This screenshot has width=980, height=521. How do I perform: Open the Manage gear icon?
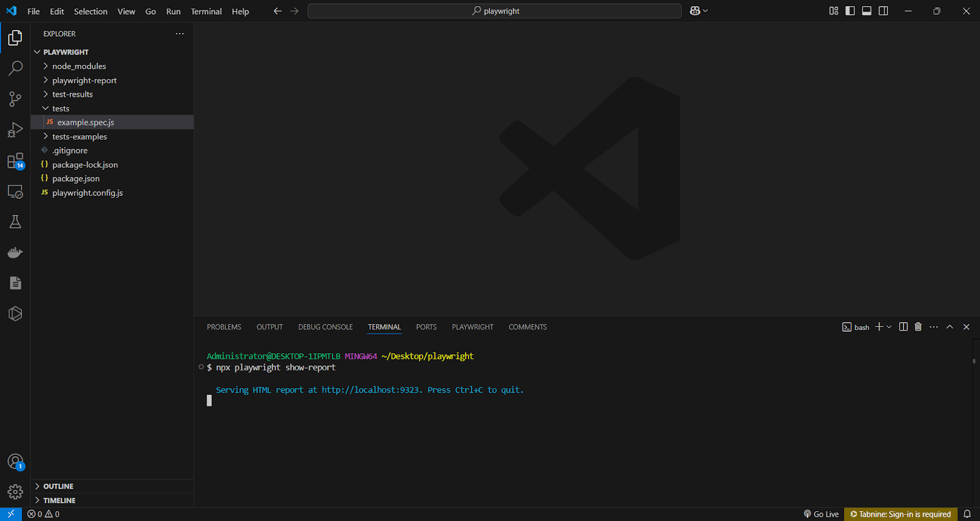click(15, 492)
